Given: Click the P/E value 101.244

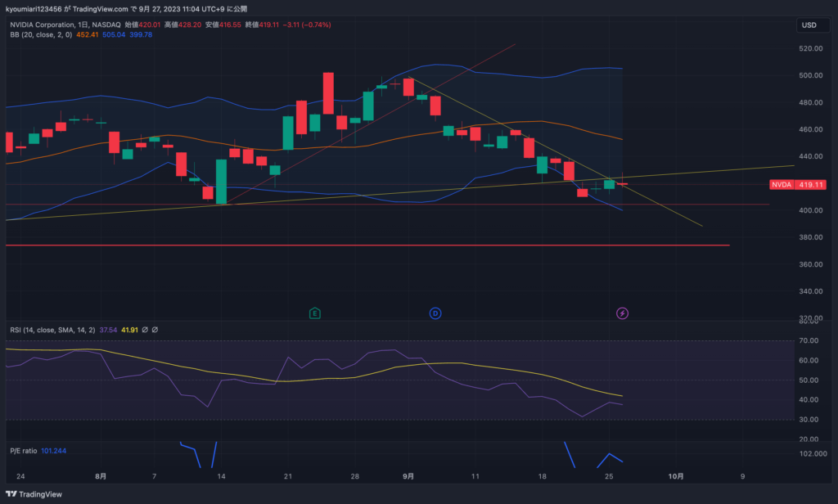Looking at the screenshot, I should [53, 451].
